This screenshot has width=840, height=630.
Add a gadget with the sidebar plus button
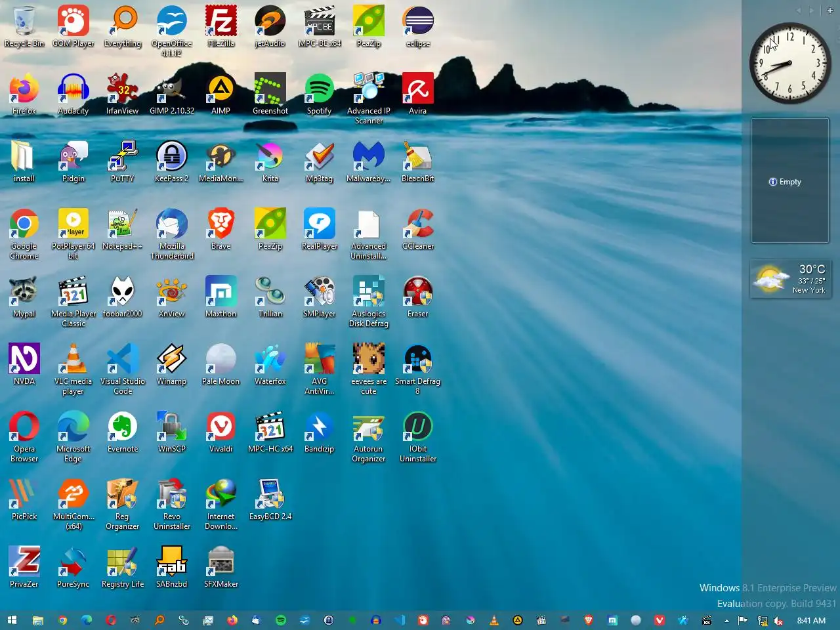click(x=830, y=10)
